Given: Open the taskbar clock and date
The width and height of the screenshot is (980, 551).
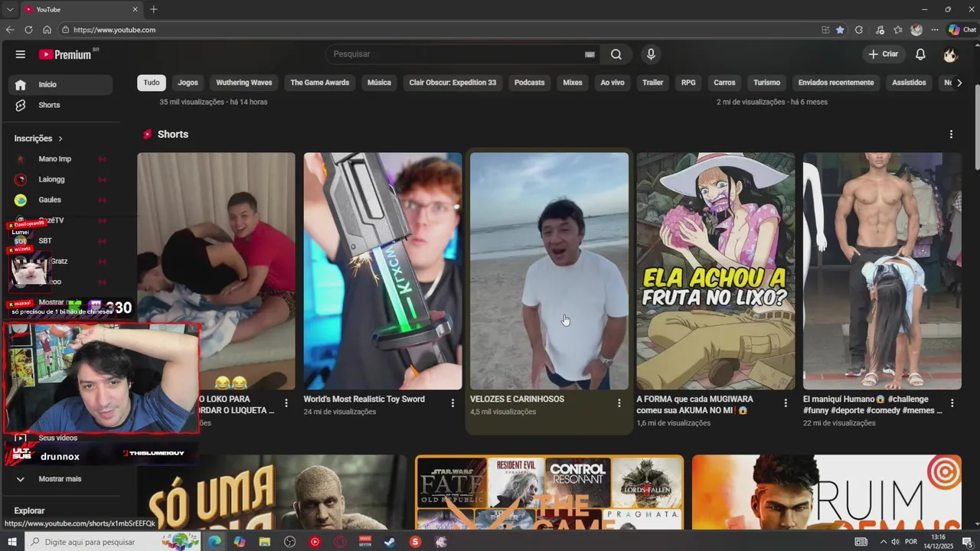Looking at the screenshot, I should click(938, 542).
